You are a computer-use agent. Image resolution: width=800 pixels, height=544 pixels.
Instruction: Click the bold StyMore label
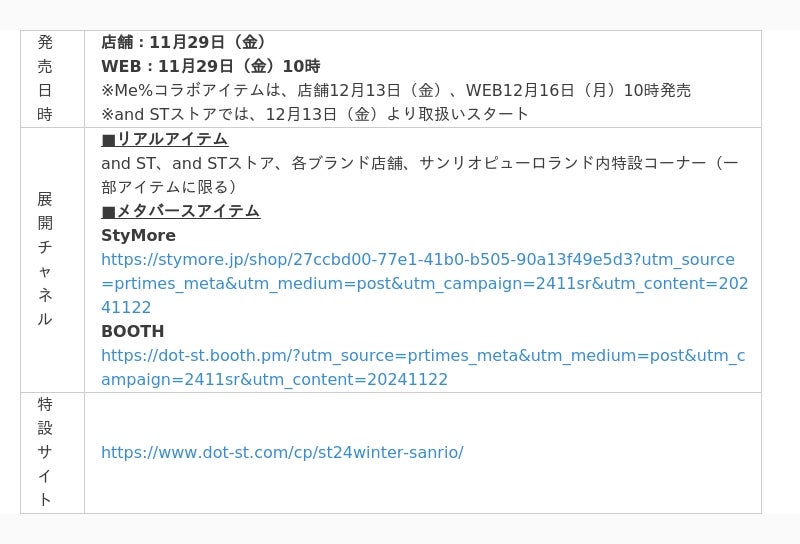pyautogui.click(x=138, y=236)
